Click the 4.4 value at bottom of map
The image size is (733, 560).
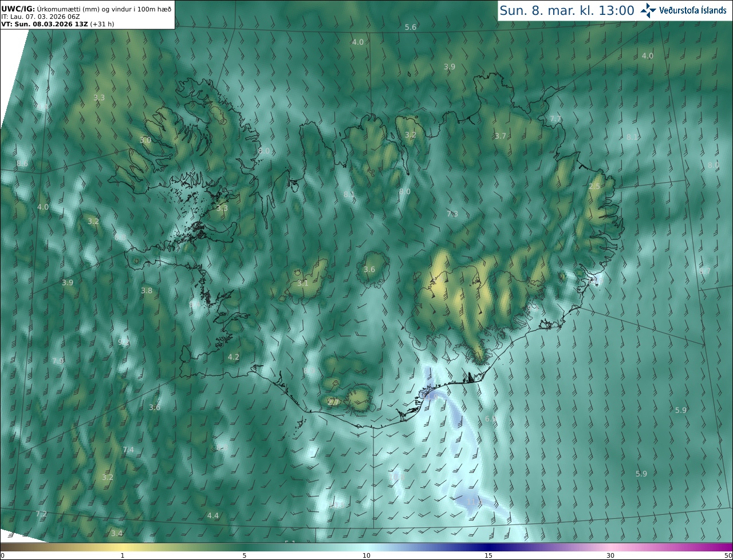212,516
